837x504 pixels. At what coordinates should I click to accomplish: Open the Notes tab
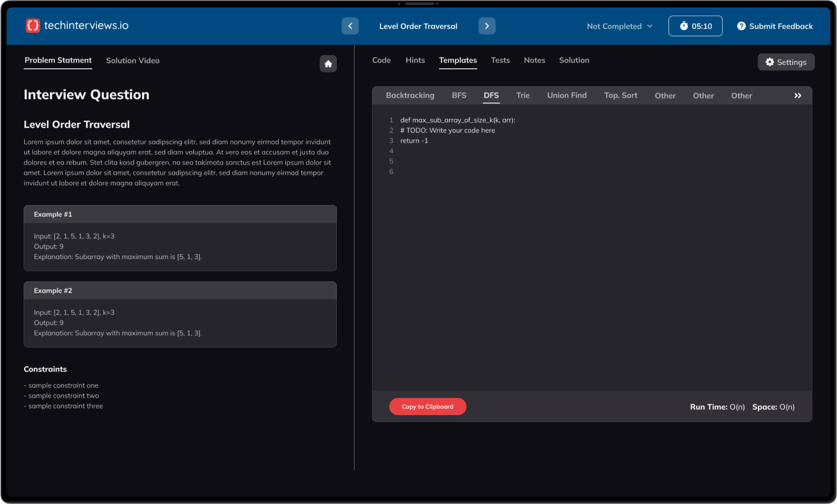point(534,60)
